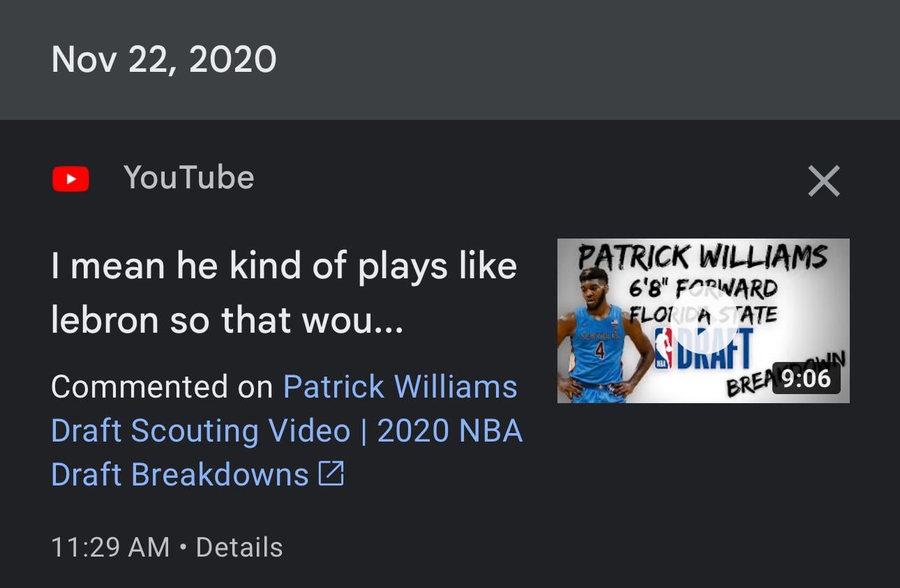Image resolution: width=900 pixels, height=588 pixels.
Task: Dismiss the YouTube comment activity item
Action: click(823, 181)
